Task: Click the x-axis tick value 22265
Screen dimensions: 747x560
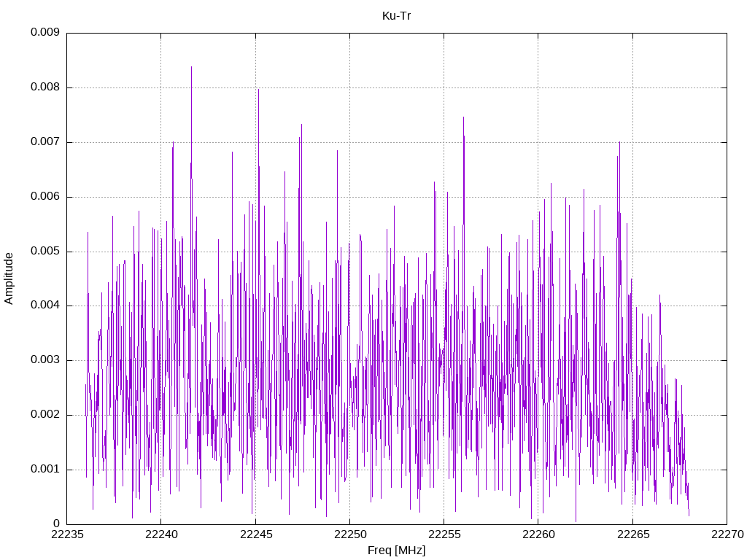Action: 632,534
